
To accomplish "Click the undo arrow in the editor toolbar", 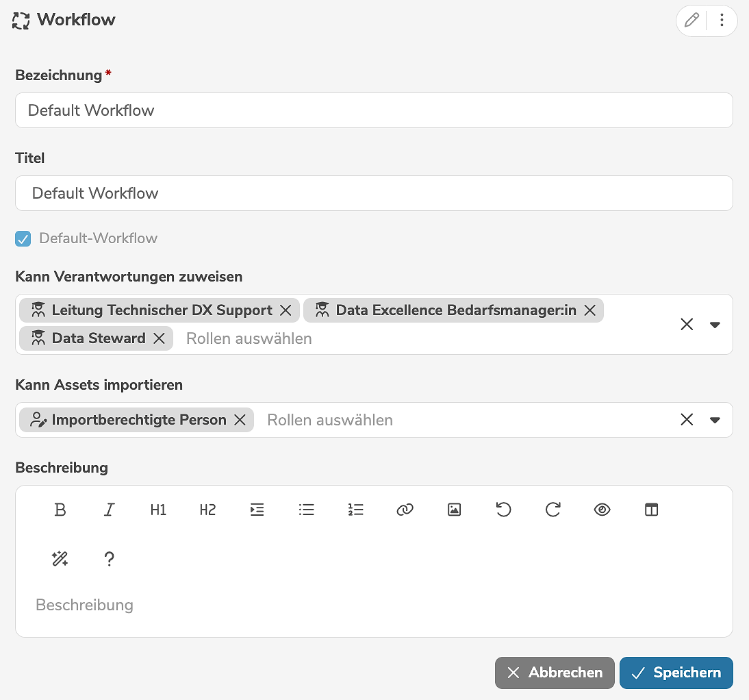I will click(x=503, y=510).
